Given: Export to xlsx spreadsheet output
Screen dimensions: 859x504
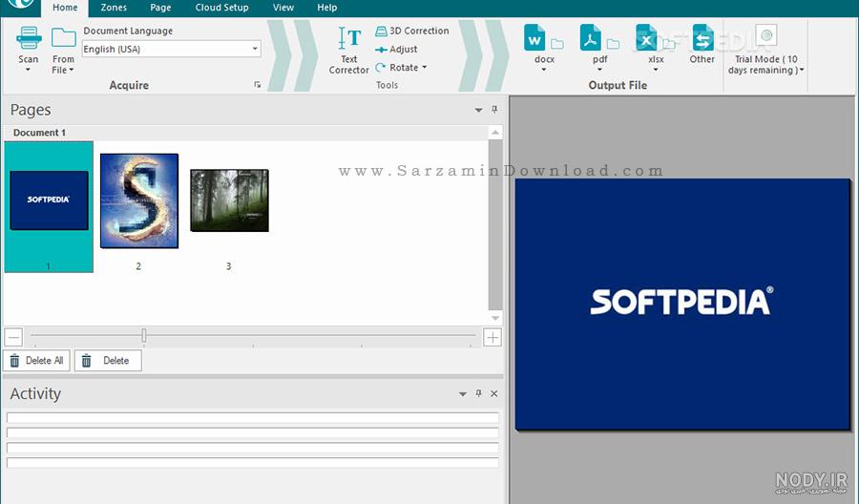Looking at the screenshot, I should (646, 38).
